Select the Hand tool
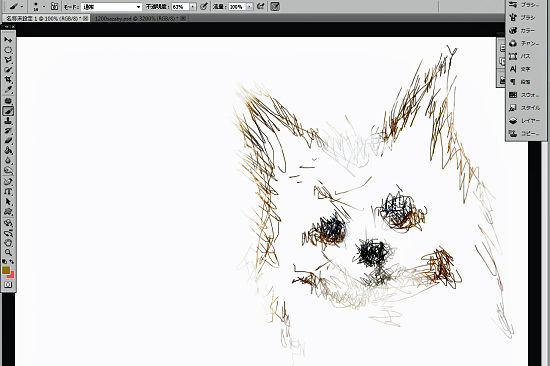The image size is (550, 366). coord(8,243)
